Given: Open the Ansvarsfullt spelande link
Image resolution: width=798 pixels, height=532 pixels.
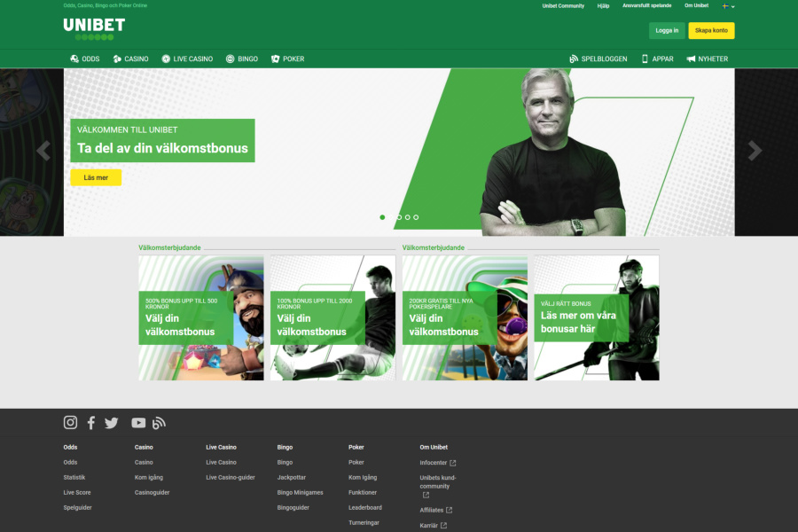Looking at the screenshot, I should 647,5.
